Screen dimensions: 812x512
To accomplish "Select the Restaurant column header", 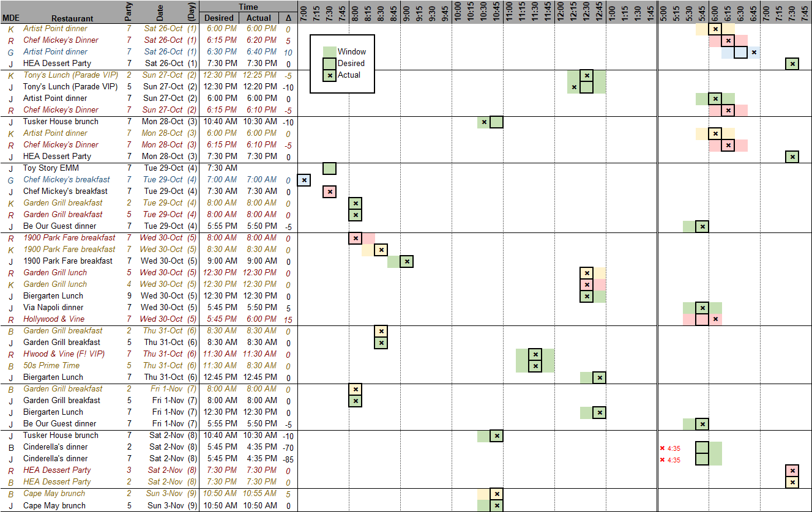I will pos(72,18).
